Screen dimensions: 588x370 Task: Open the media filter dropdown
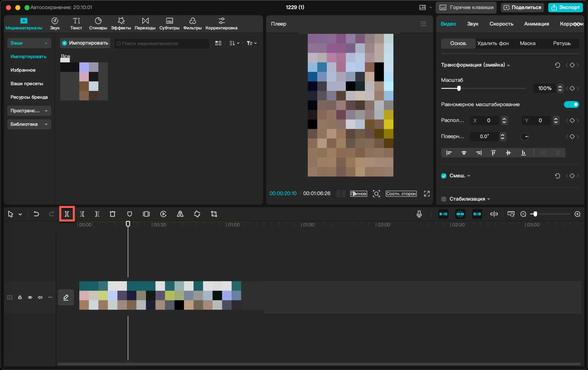(x=252, y=43)
